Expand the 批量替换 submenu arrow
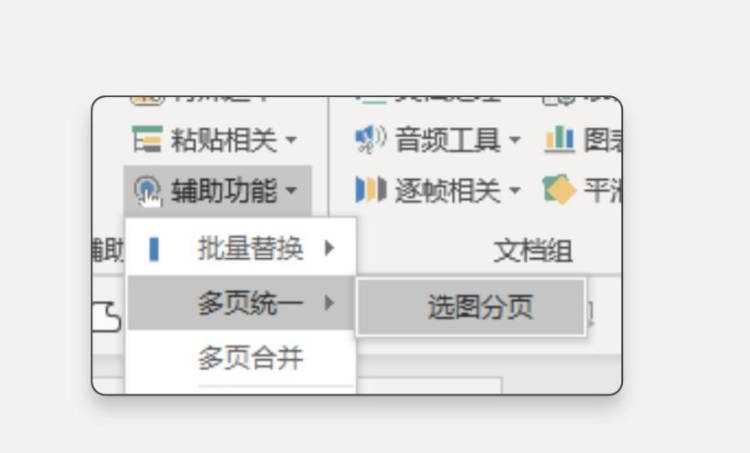The height and width of the screenshot is (453, 750). pyautogui.click(x=329, y=248)
